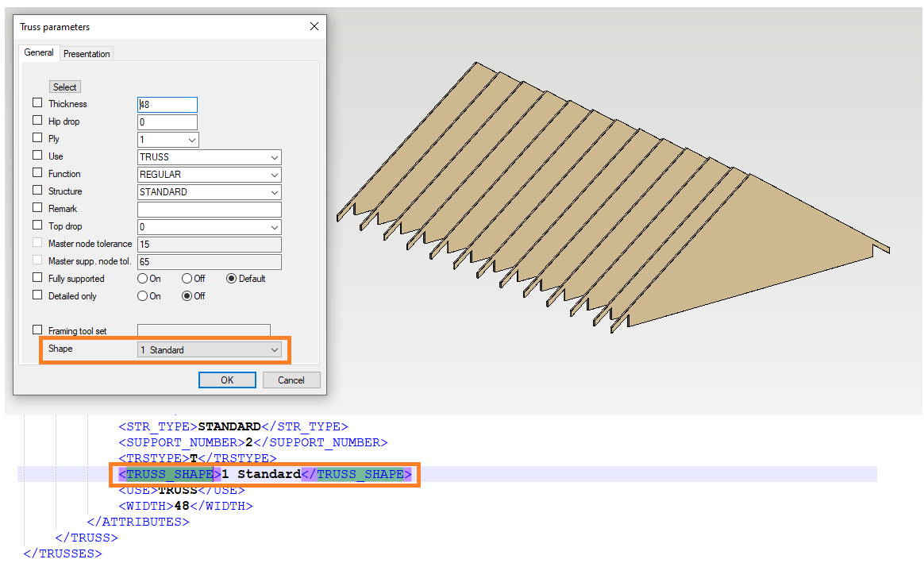The width and height of the screenshot is (924, 563).
Task: Tick the Hip drop checkbox
Action: coord(37,121)
